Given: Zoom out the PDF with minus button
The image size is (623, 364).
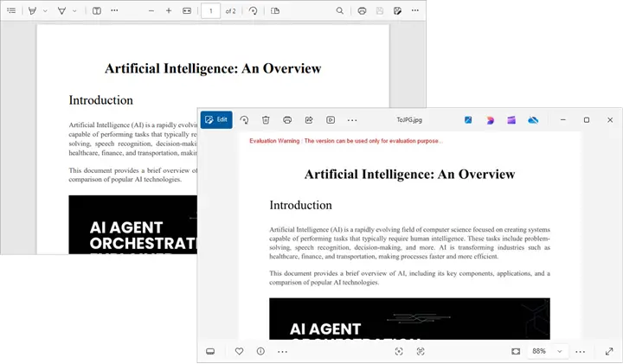Looking at the screenshot, I should point(151,10).
